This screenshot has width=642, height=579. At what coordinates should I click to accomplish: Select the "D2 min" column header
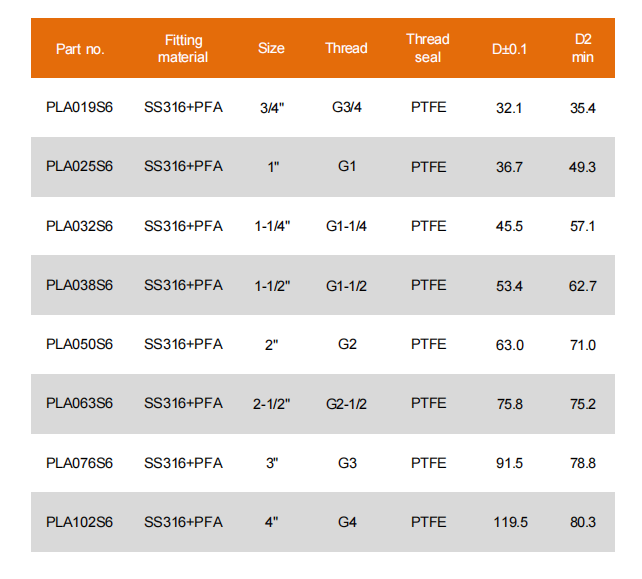click(583, 48)
